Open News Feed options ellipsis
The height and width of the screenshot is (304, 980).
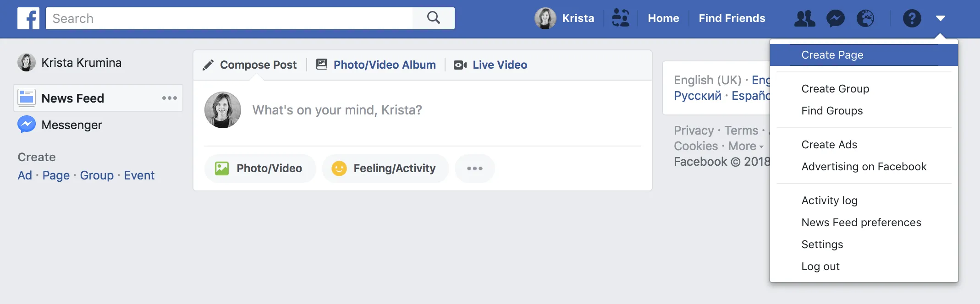tap(170, 98)
